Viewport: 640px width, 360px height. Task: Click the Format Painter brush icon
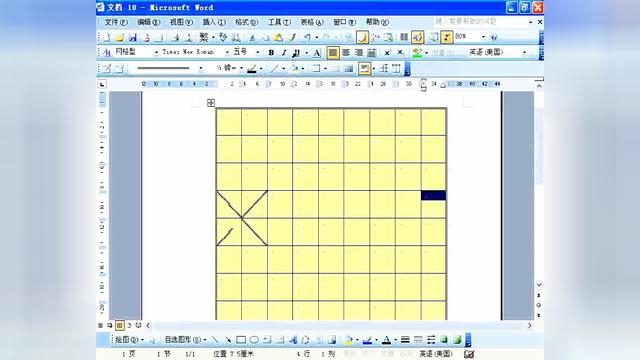tap(292, 38)
